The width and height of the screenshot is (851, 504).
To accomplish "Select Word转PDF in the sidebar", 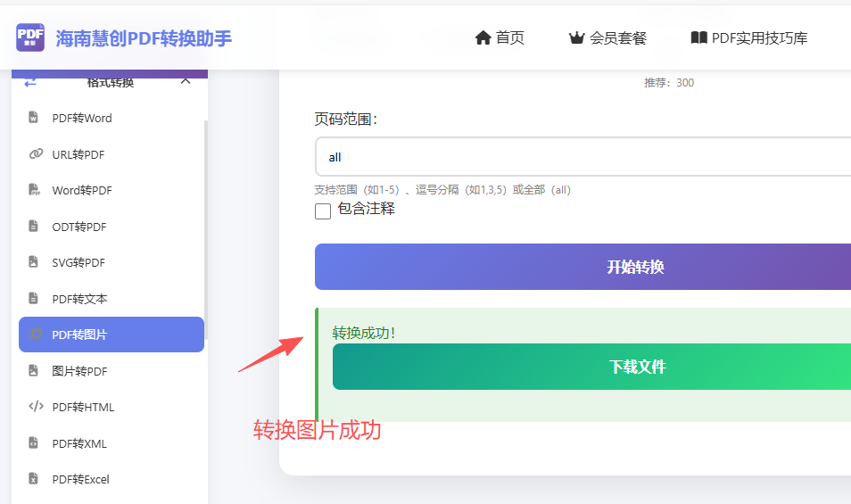I will (x=112, y=190).
